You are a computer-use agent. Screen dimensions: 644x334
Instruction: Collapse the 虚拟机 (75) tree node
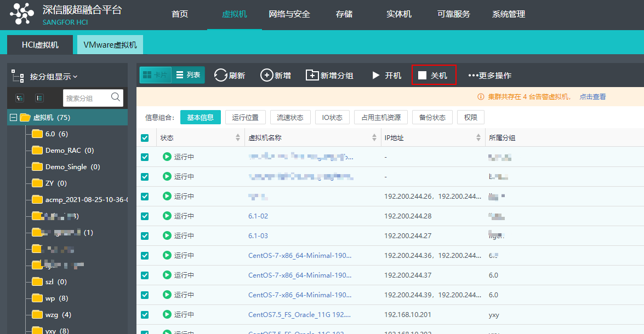[x=13, y=117]
